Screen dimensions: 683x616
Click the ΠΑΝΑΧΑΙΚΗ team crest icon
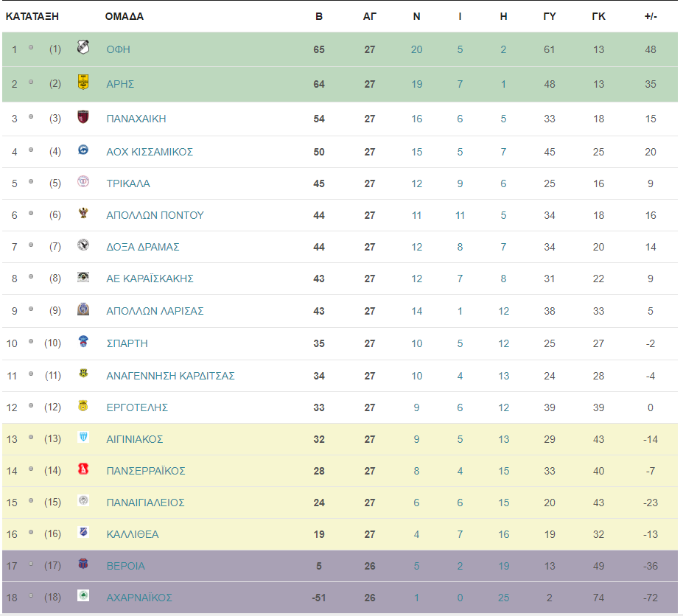pyautogui.click(x=83, y=116)
